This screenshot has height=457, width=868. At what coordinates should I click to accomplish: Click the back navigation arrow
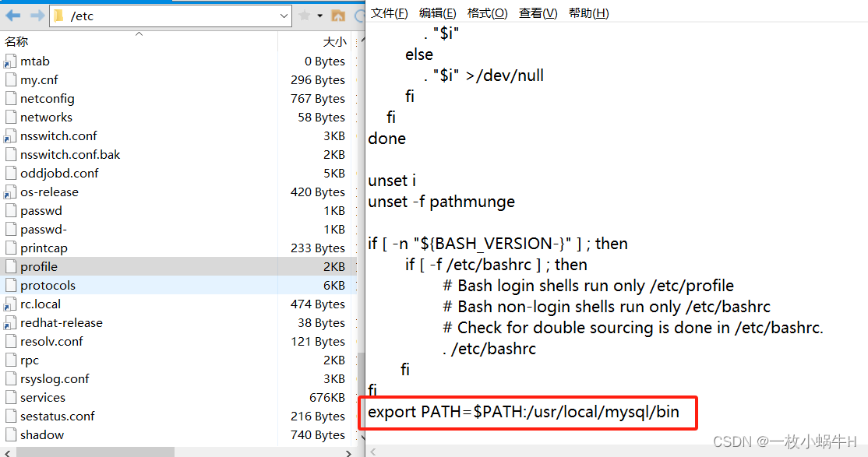[x=13, y=16]
